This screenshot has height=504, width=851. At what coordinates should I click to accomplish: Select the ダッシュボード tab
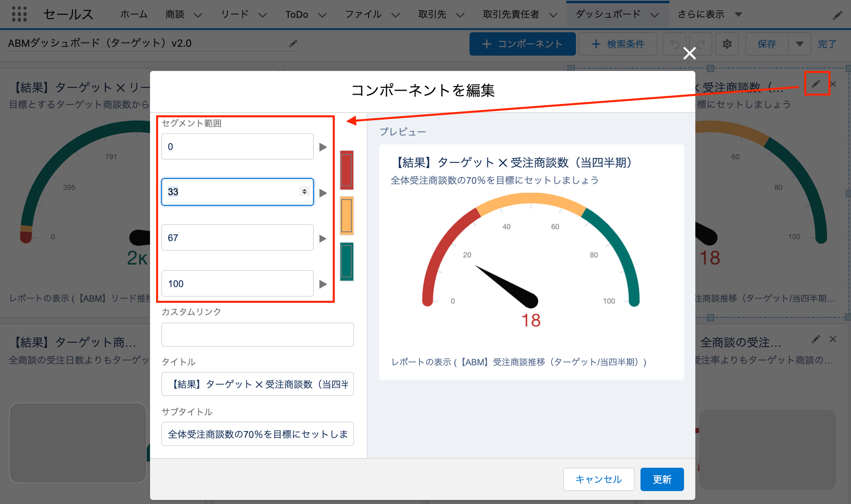coord(608,15)
